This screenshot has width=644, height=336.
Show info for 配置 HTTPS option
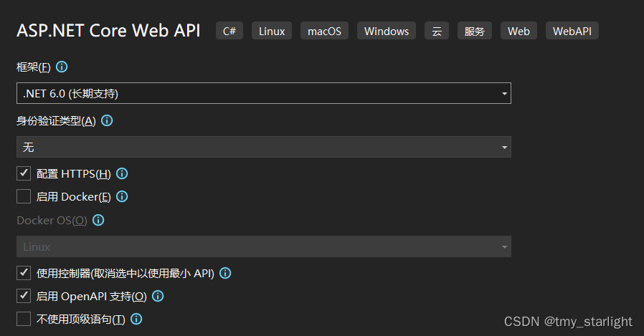coord(122,173)
